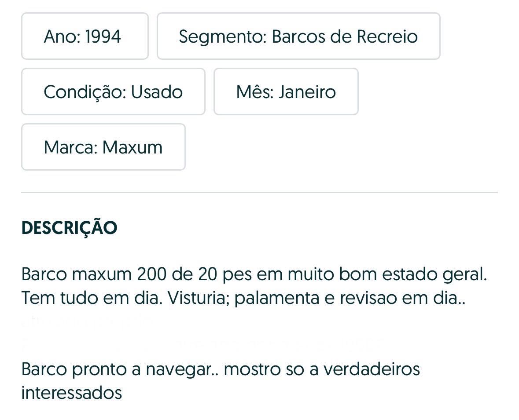Click "Barco" at the start of the description
Viewport: 519px width, 420px height.
click(x=44, y=274)
